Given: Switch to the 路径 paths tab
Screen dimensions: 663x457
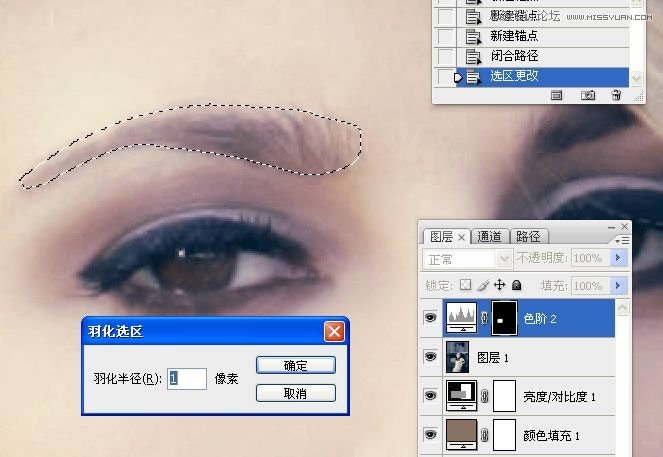Looking at the screenshot, I should (526, 237).
